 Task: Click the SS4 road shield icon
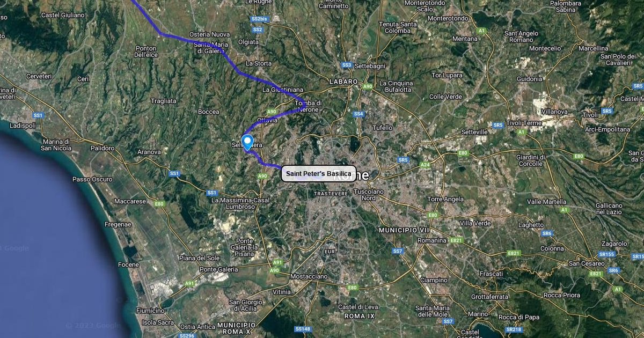[x=358, y=114]
